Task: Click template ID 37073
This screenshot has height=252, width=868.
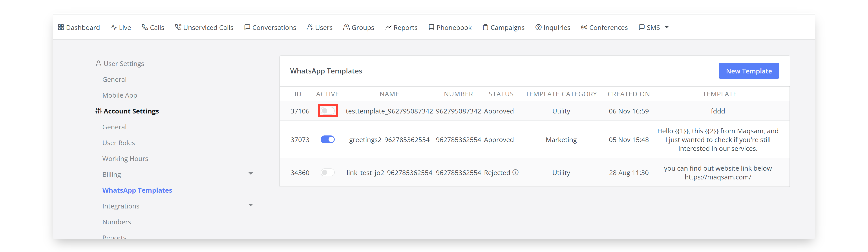Action: (300, 140)
